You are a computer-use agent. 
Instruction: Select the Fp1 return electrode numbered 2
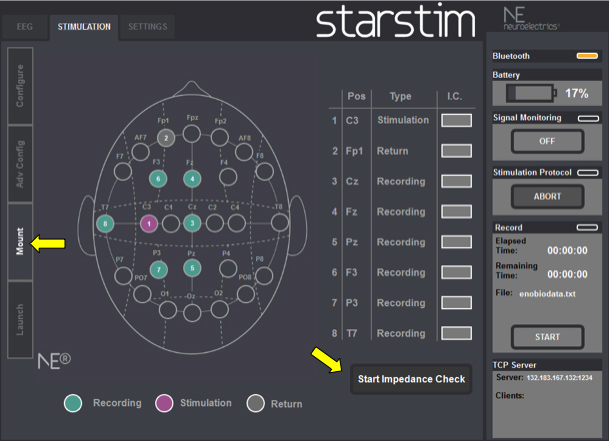click(166, 137)
